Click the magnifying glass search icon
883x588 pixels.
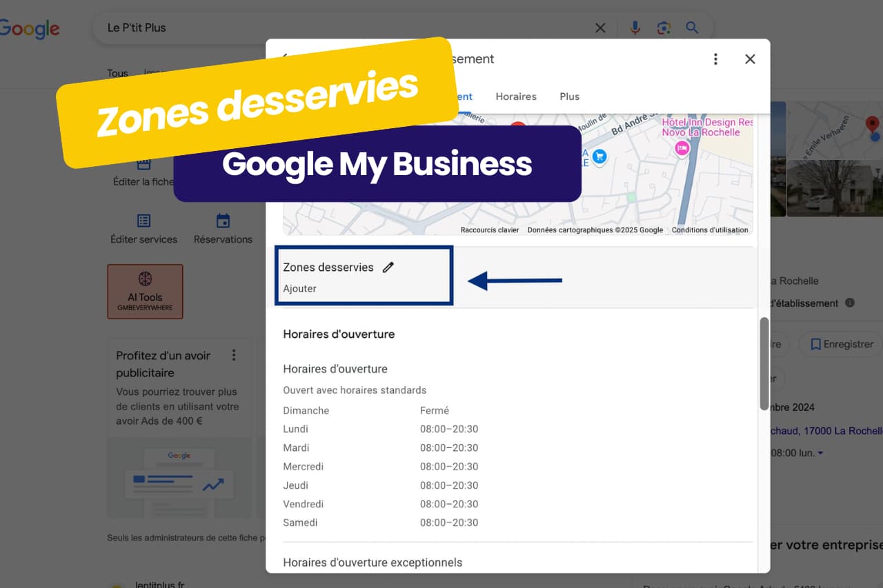click(692, 28)
